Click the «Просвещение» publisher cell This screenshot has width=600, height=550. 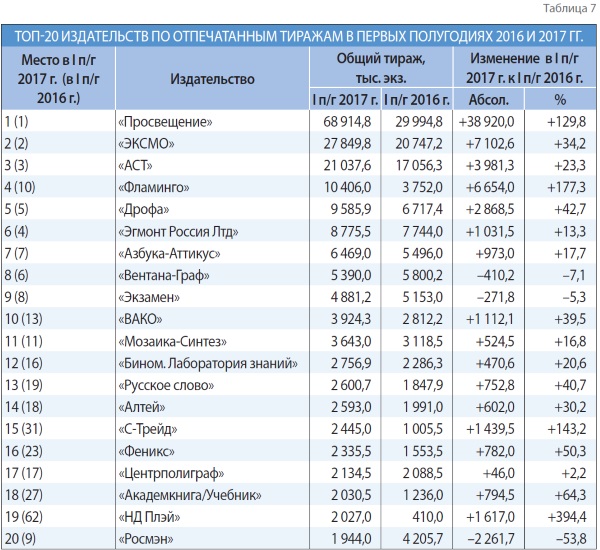point(164,121)
